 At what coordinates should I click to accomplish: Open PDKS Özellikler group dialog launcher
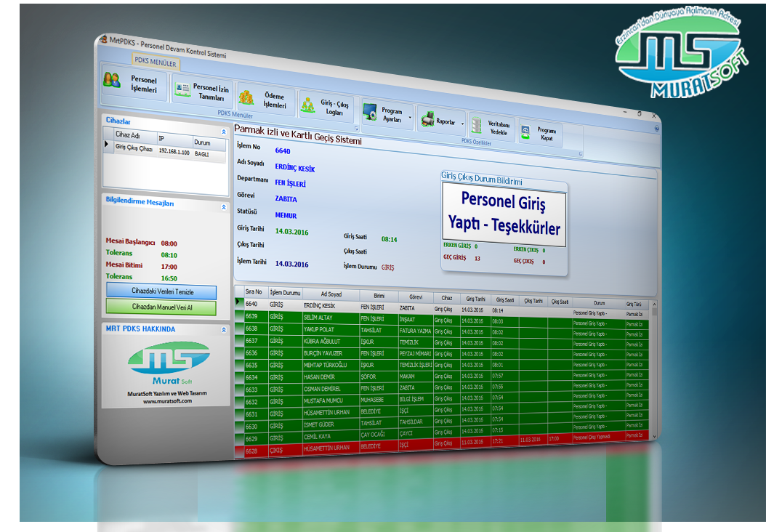click(x=580, y=154)
